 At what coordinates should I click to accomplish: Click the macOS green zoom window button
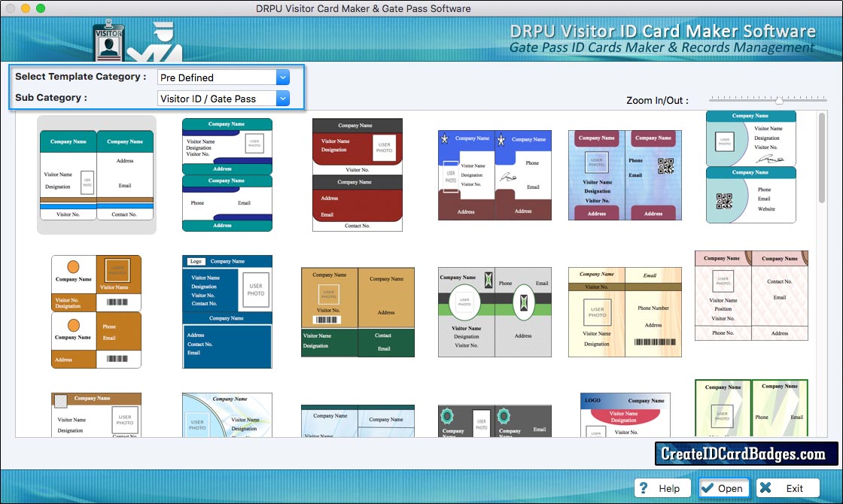[41, 8]
